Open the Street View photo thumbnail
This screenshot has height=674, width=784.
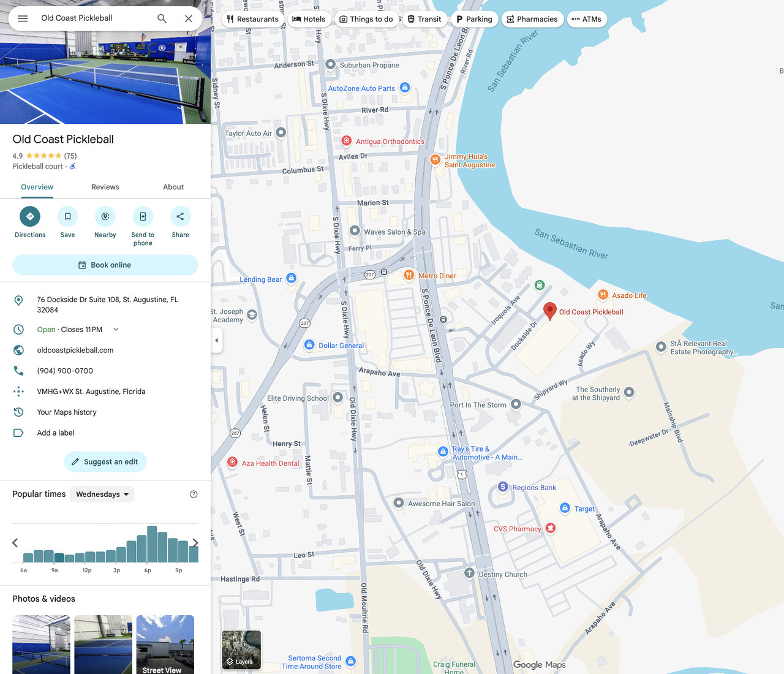[x=165, y=645]
